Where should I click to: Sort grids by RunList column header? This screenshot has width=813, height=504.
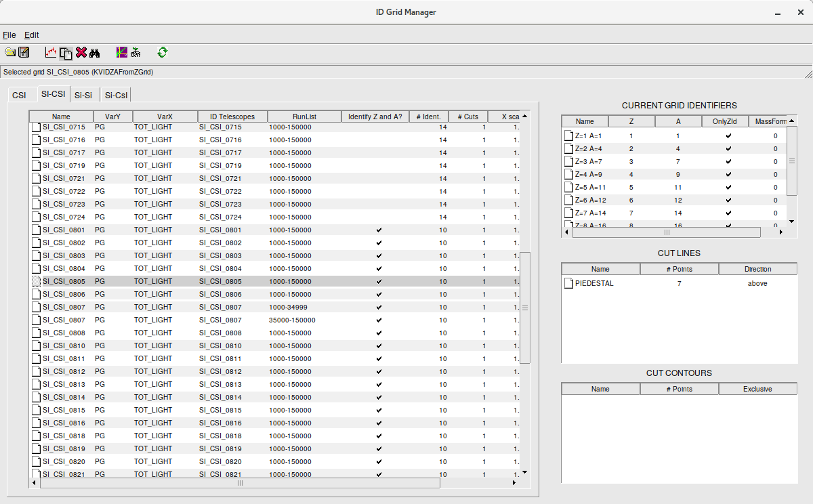pos(304,117)
